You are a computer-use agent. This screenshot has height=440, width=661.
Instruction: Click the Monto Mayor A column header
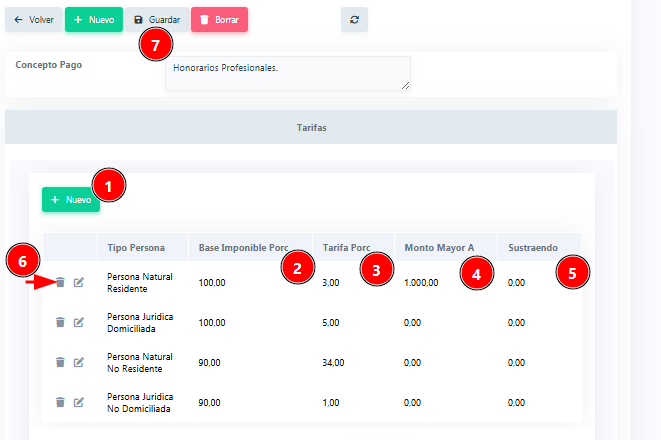(439, 247)
